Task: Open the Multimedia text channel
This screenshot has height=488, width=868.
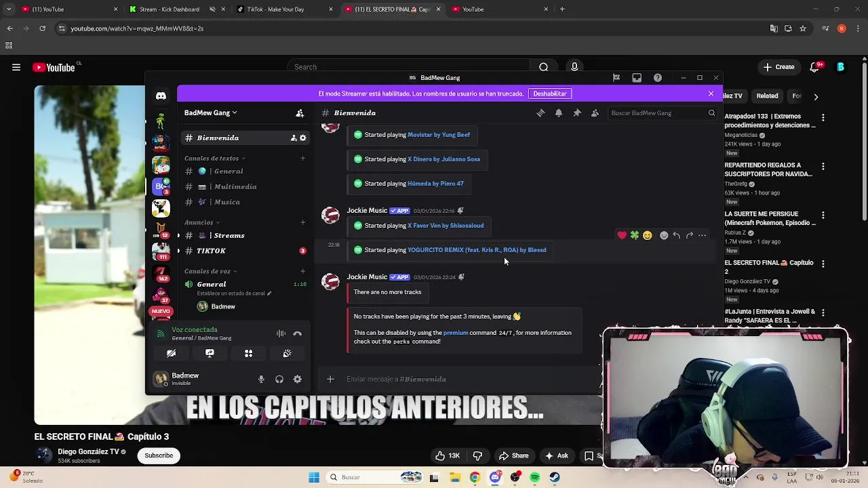Action: coord(244,187)
